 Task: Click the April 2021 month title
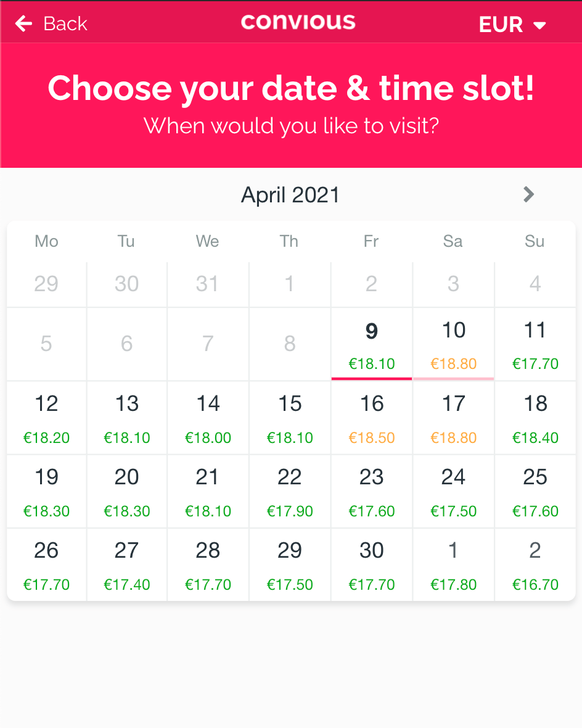point(290,194)
